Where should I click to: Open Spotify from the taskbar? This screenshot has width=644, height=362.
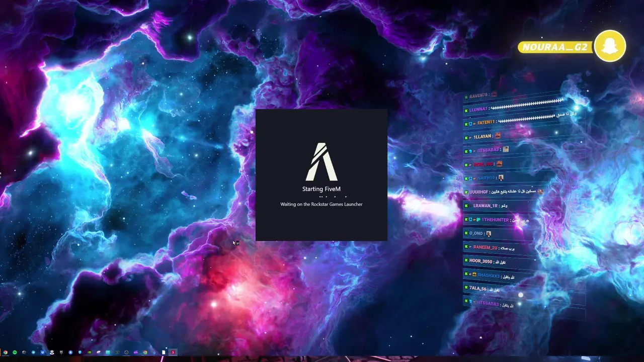15,352
